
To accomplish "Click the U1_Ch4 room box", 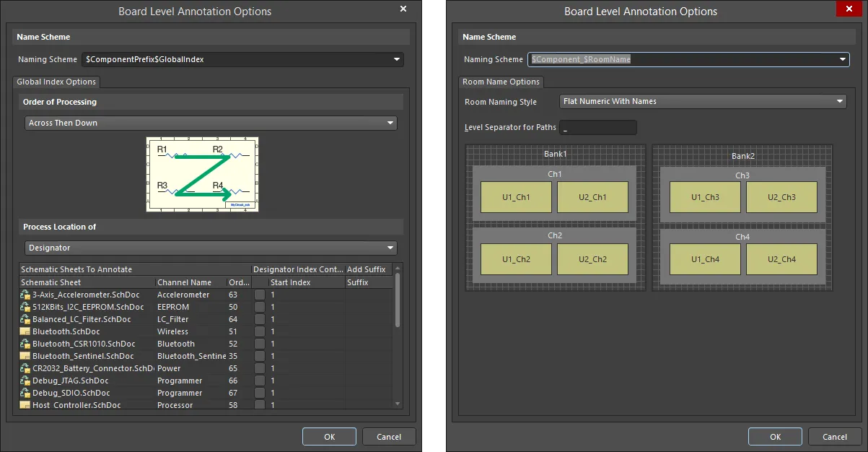I will [x=705, y=259].
